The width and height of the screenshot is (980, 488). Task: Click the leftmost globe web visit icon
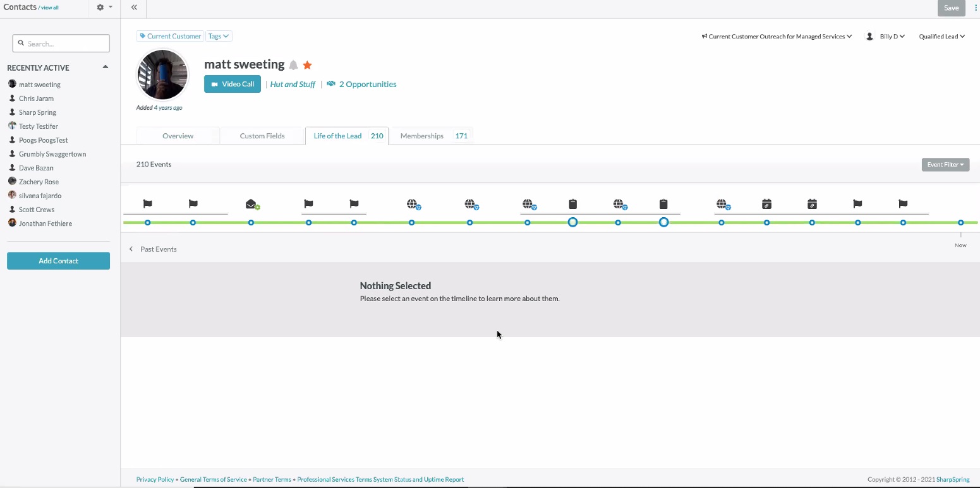(x=414, y=204)
